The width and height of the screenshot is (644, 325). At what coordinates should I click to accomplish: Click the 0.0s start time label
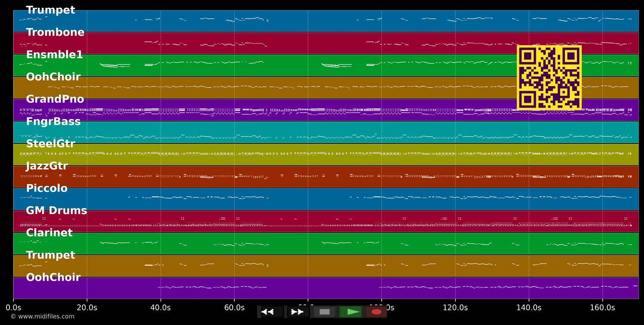coord(13,308)
